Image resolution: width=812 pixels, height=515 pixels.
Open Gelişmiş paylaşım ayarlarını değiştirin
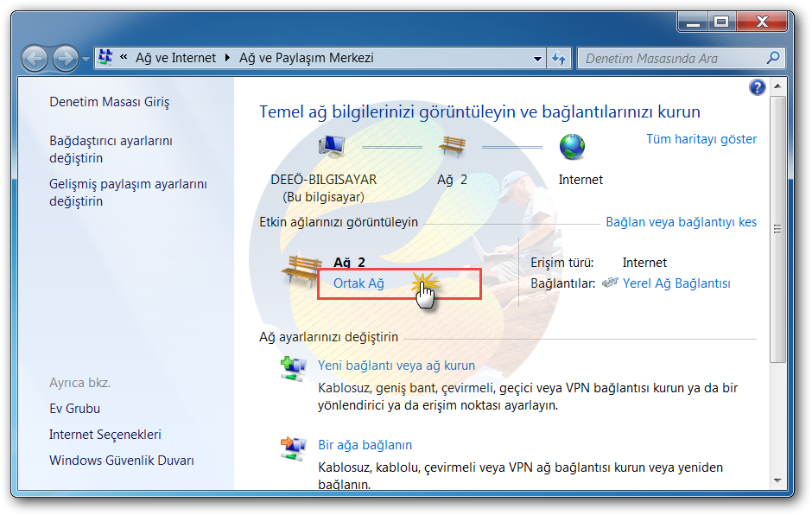pos(128,192)
